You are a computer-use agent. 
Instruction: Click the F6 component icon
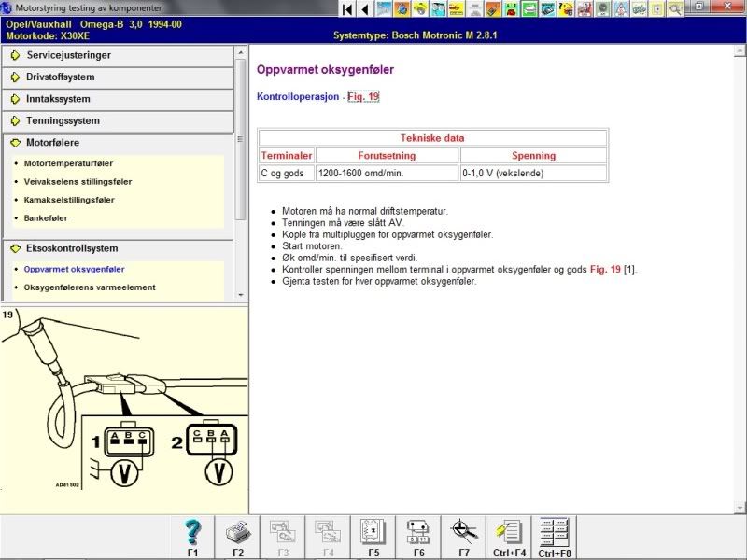coord(418,533)
